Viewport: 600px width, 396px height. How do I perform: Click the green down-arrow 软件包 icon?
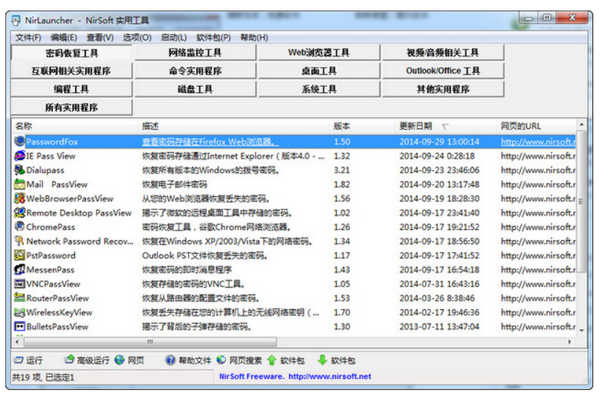(x=323, y=360)
